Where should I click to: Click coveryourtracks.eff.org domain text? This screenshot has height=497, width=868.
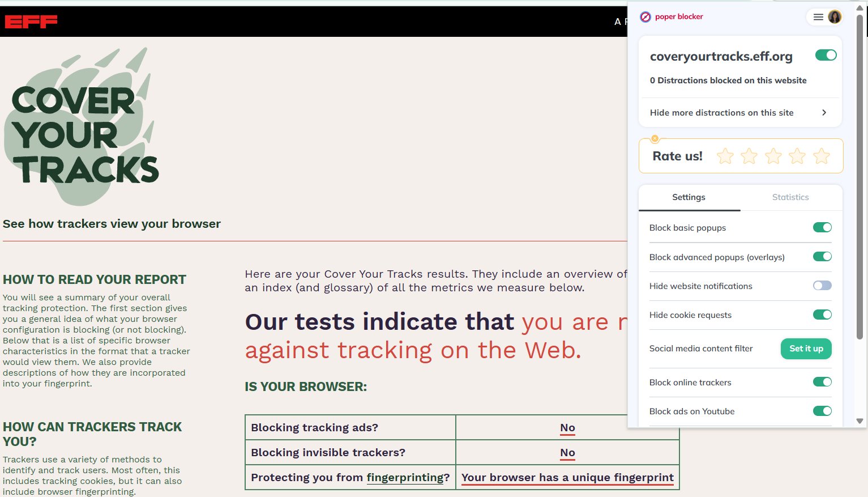[x=721, y=56]
